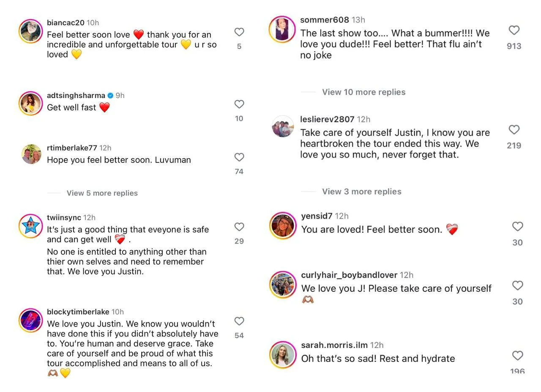This screenshot has width=541, height=392.
Task: Open the blockytimberlake username link
Action: pyautogui.click(x=78, y=312)
